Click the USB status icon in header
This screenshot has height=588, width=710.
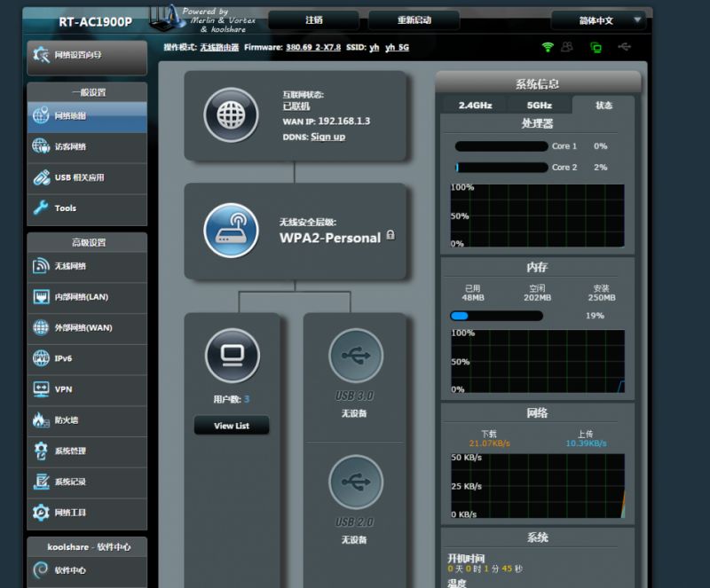pos(624,47)
